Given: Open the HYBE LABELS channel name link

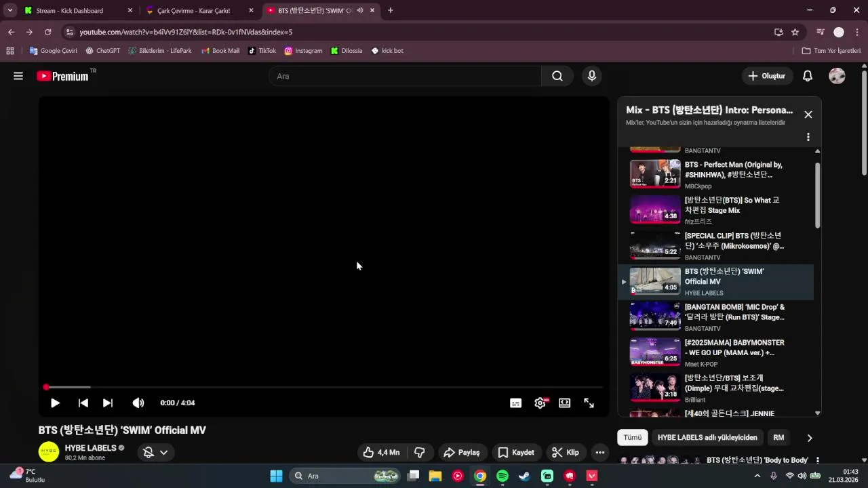Looking at the screenshot, I should coord(91,448).
